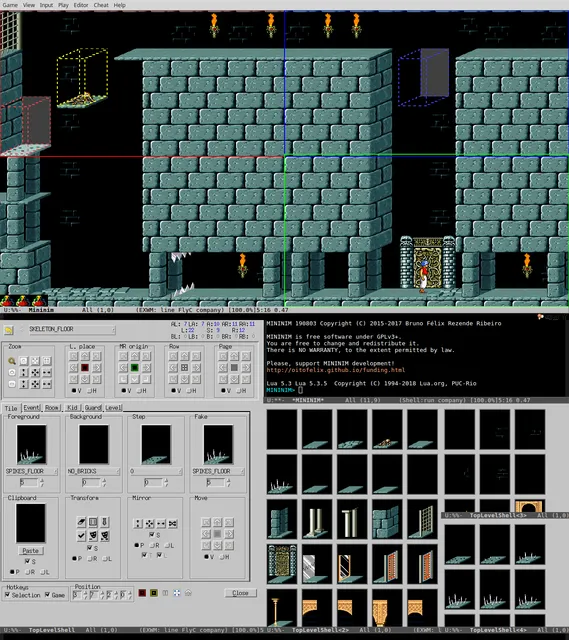Click the MR origin up arrow

pos(135,356)
